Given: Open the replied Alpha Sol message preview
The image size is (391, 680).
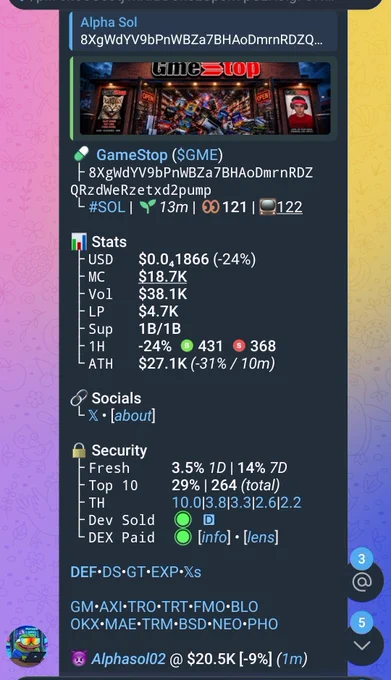Looking at the screenshot, I should (x=204, y=31).
